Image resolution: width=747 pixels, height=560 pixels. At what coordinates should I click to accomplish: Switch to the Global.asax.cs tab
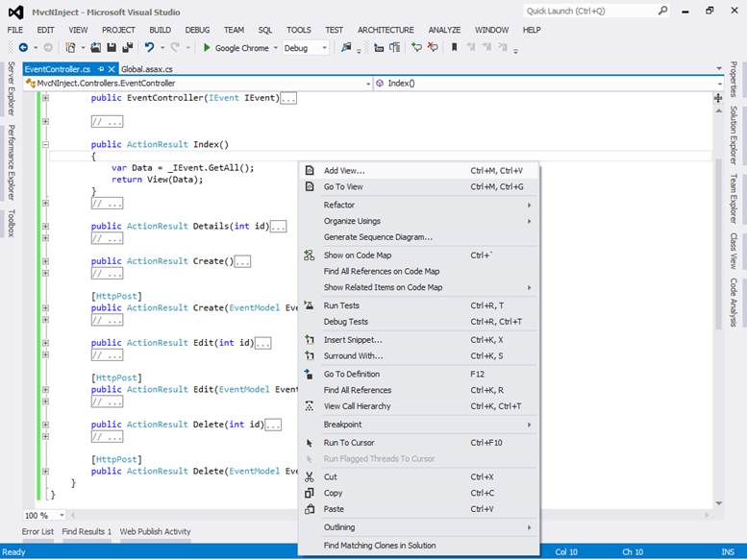147,69
